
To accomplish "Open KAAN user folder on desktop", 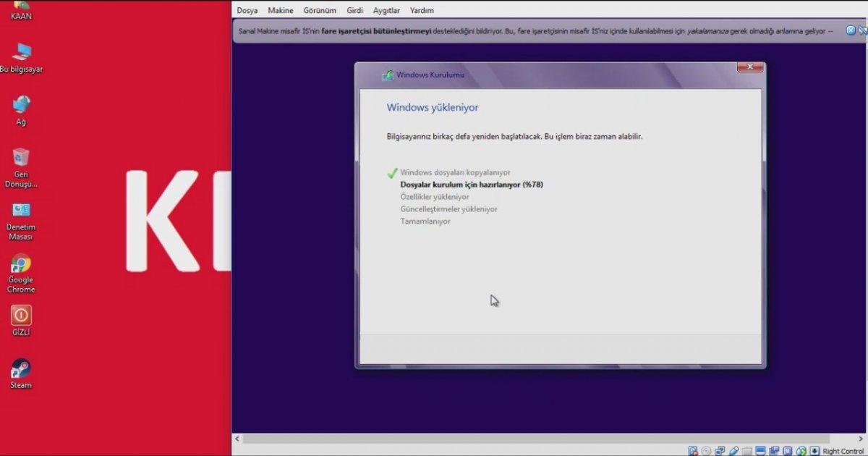I will (21, 10).
